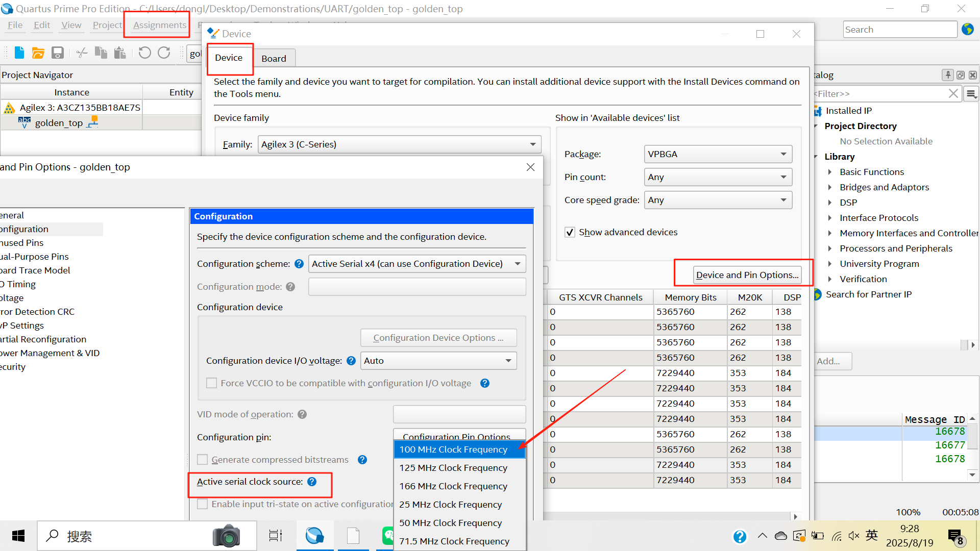Open the Assignments menu

159,25
